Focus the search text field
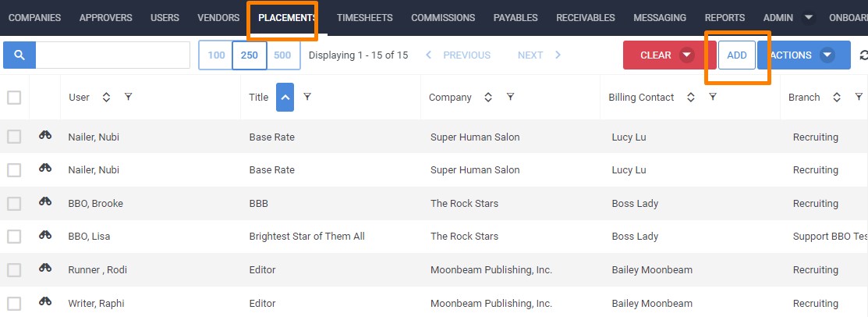 click(113, 55)
